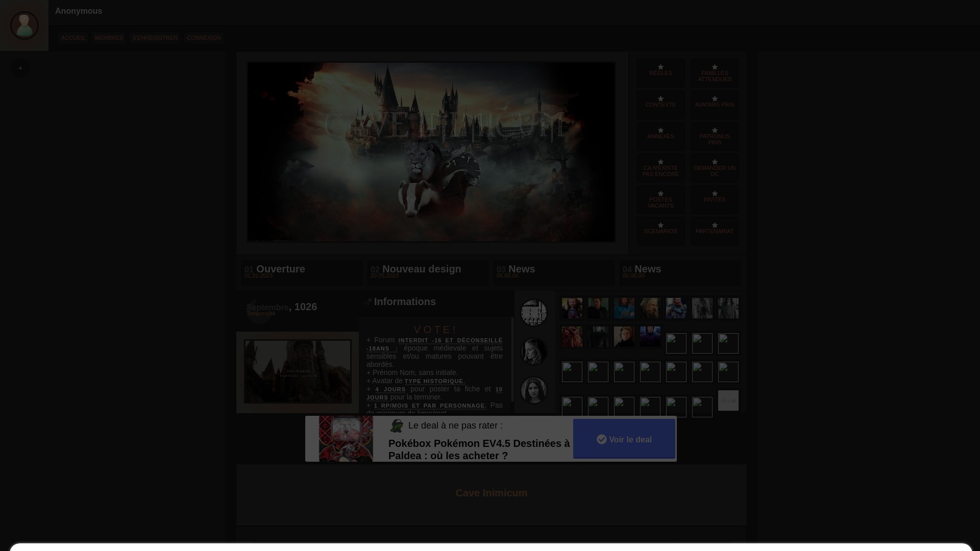Image resolution: width=980 pixels, height=551 pixels.
Task: Open first avatar in second avatar row
Action: (572, 337)
